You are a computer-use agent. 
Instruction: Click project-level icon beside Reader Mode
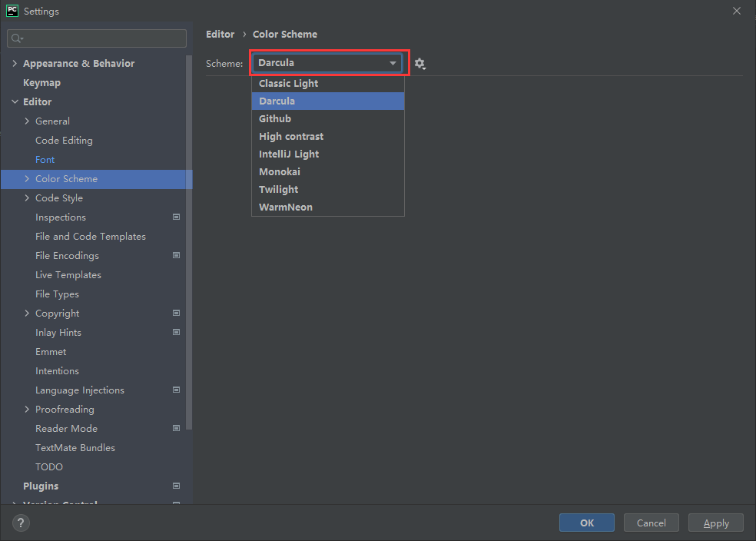click(x=176, y=429)
